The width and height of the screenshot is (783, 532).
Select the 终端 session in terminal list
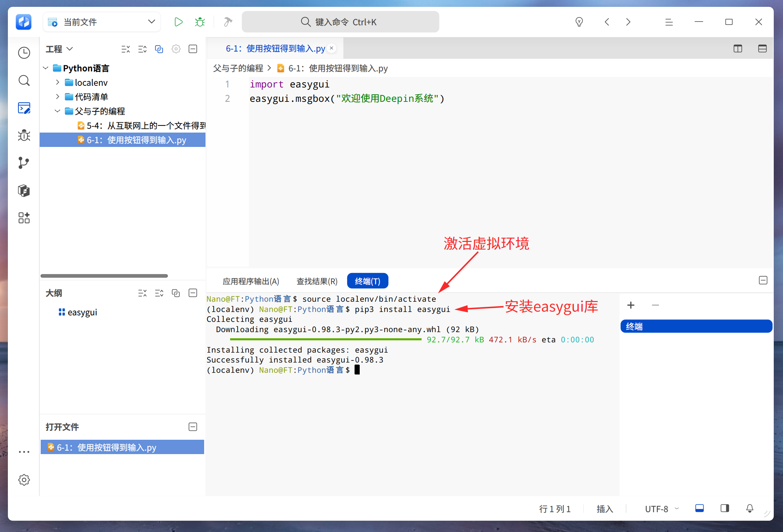(x=696, y=326)
